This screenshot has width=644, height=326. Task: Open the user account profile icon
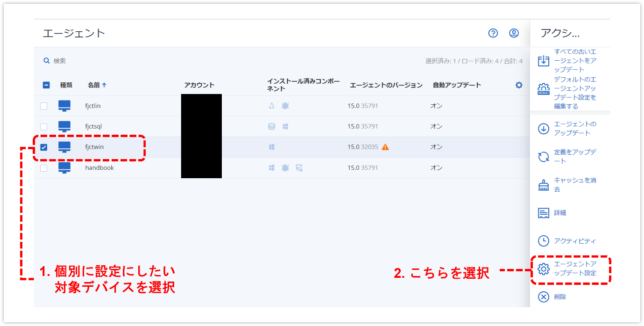click(514, 33)
